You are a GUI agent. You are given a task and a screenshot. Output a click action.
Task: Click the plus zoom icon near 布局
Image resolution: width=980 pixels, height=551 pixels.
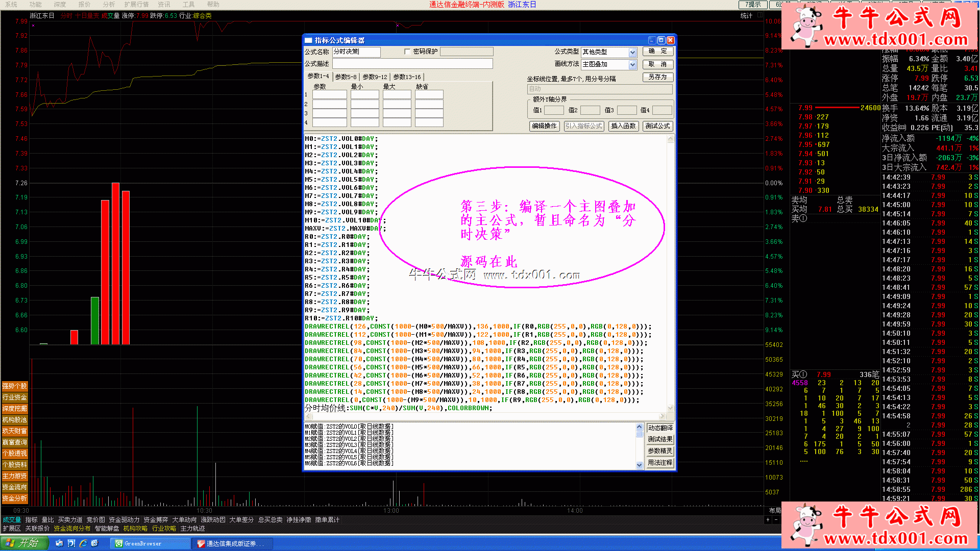[768, 520]
